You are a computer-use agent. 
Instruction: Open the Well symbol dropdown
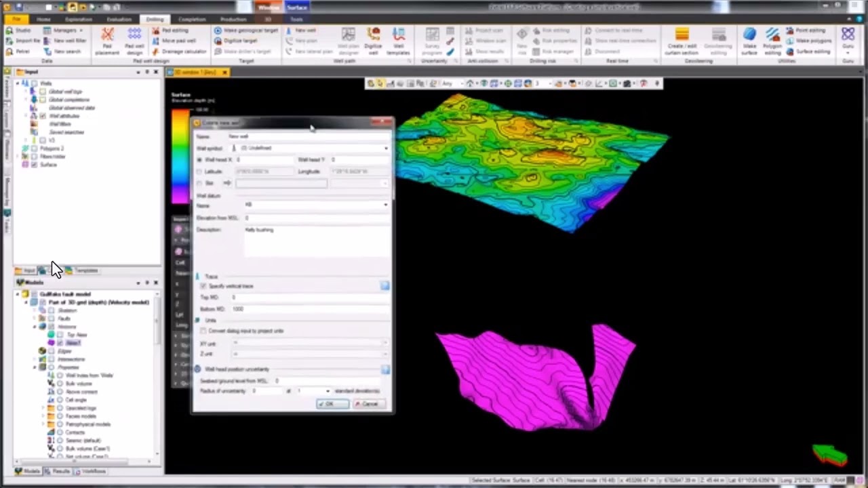coord(386,148)
